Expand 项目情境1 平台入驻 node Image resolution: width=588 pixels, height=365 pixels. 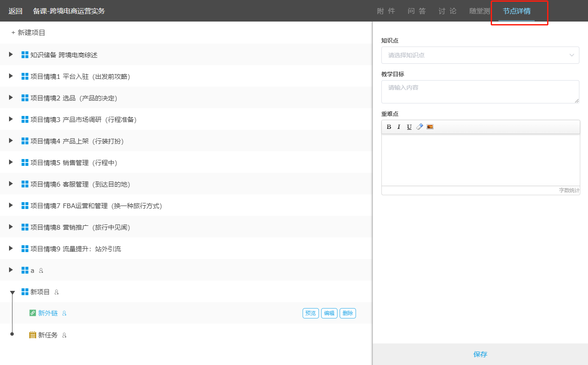tap(11, 76)
